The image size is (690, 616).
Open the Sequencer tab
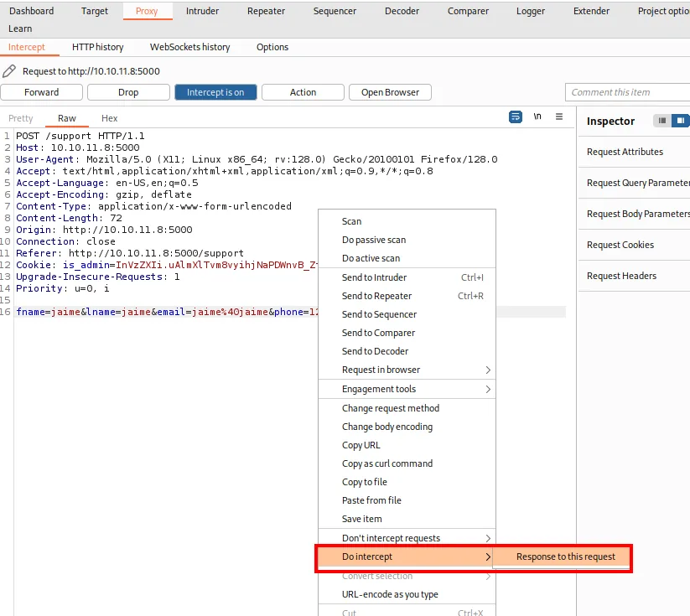coord(335,11)
